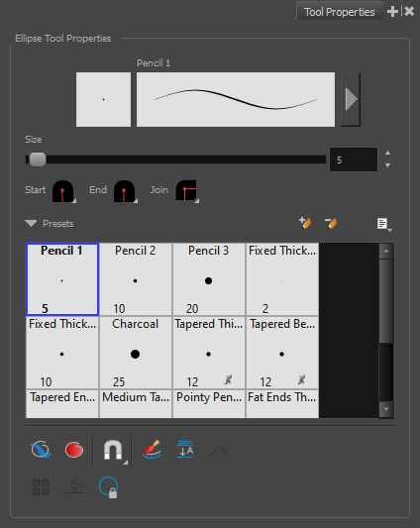
Task: Open the Tool Properties tab
Action: coord(339,12)
